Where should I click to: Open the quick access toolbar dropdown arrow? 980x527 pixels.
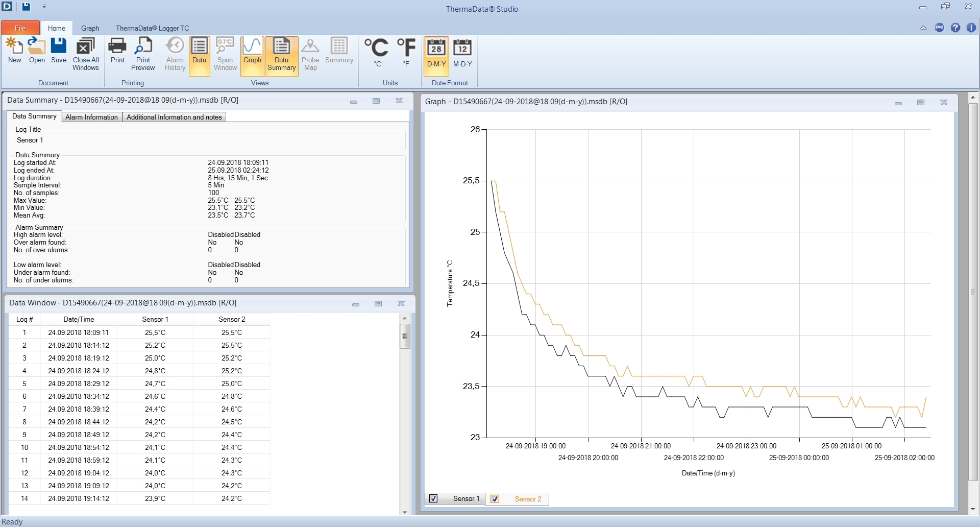click(44, 7)
